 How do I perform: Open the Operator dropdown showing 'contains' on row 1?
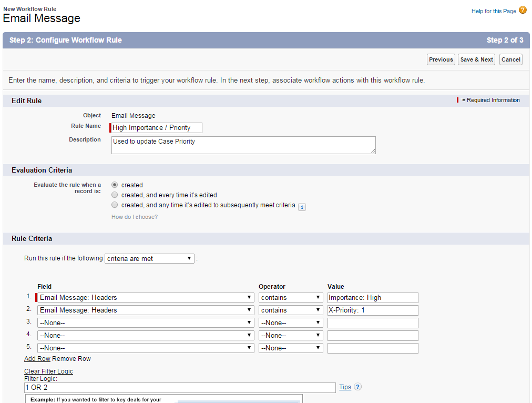290,297
